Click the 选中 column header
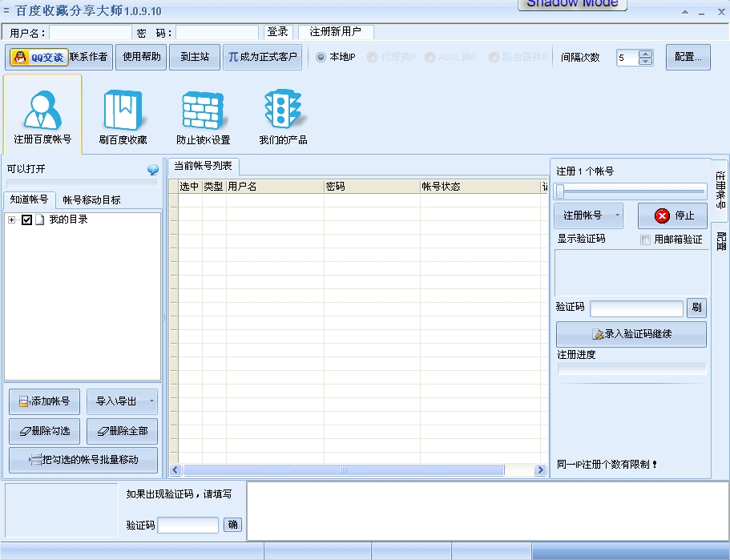The image size is (730, 560). (190, 187)
